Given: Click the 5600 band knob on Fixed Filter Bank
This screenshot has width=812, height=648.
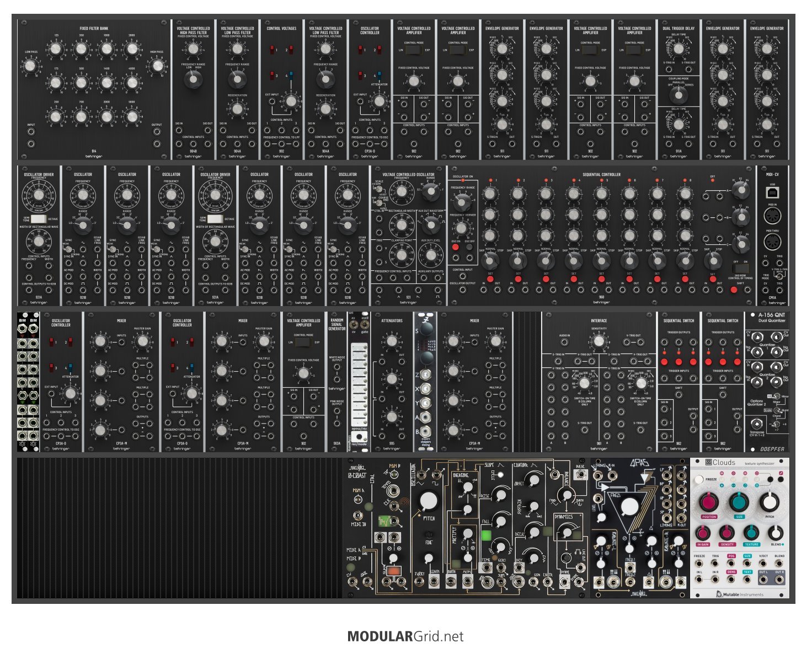Looking at the screenshot, I should [x=132, y=116].
